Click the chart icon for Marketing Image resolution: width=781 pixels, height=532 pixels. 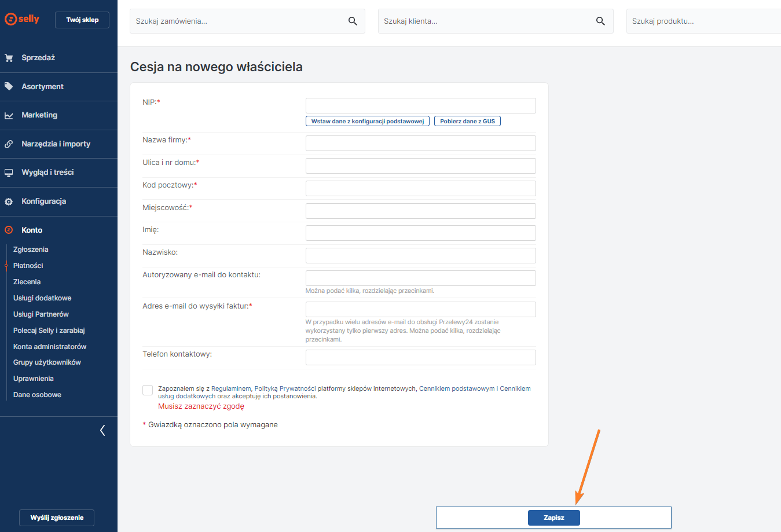click(9, 115)
